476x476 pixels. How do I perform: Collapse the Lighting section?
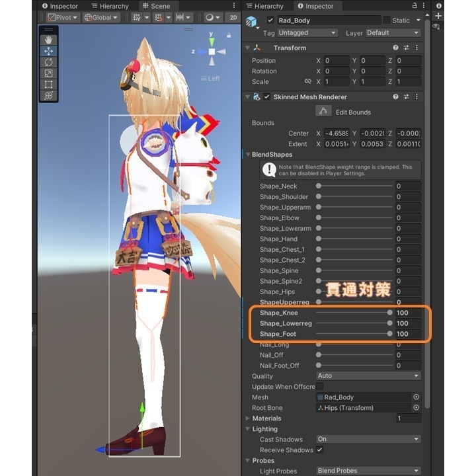pos(248,429)
